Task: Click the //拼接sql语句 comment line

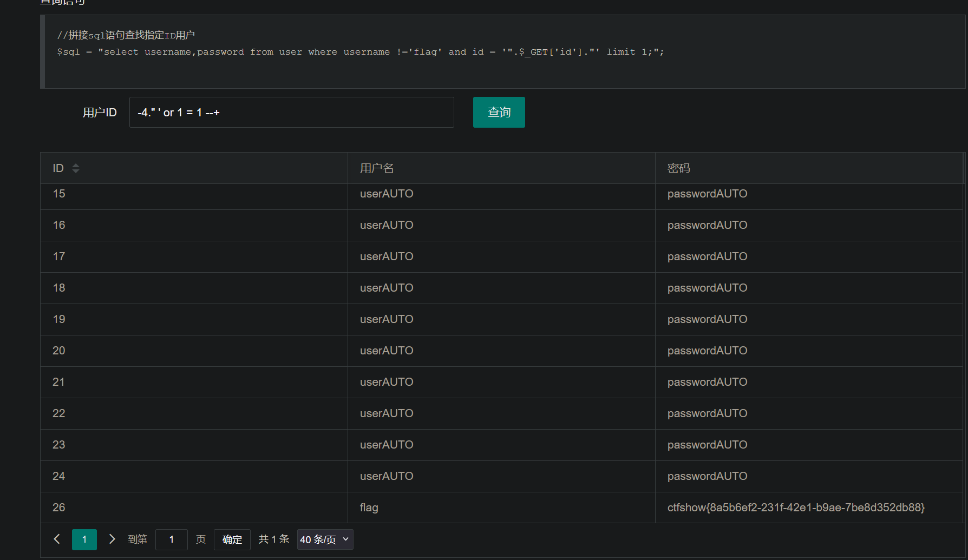Action: (x=126, y=35)
